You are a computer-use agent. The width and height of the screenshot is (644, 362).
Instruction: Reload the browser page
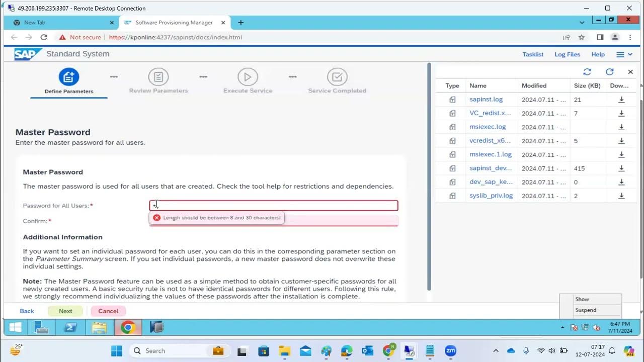point(44,37)
